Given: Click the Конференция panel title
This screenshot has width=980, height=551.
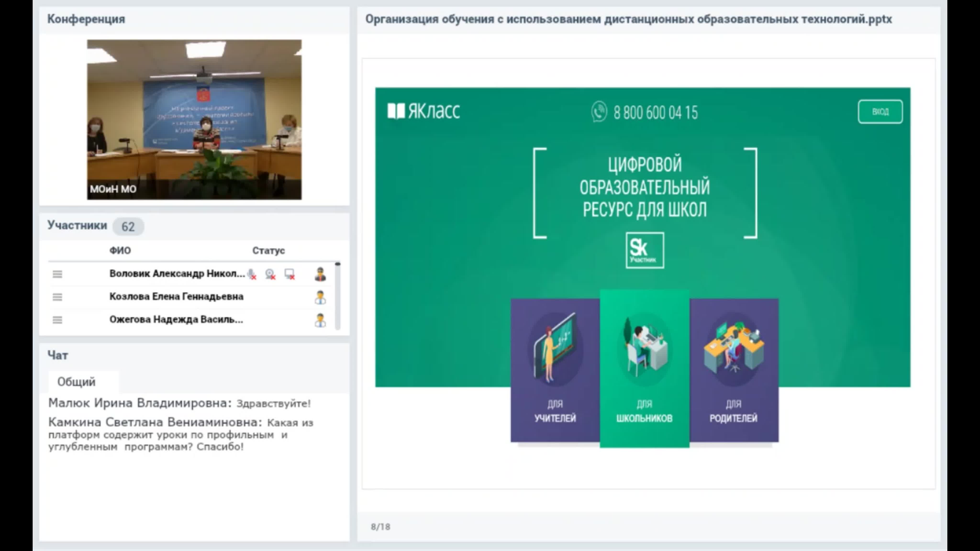Looking at the screenshot, I should click(x=86, y=19).
